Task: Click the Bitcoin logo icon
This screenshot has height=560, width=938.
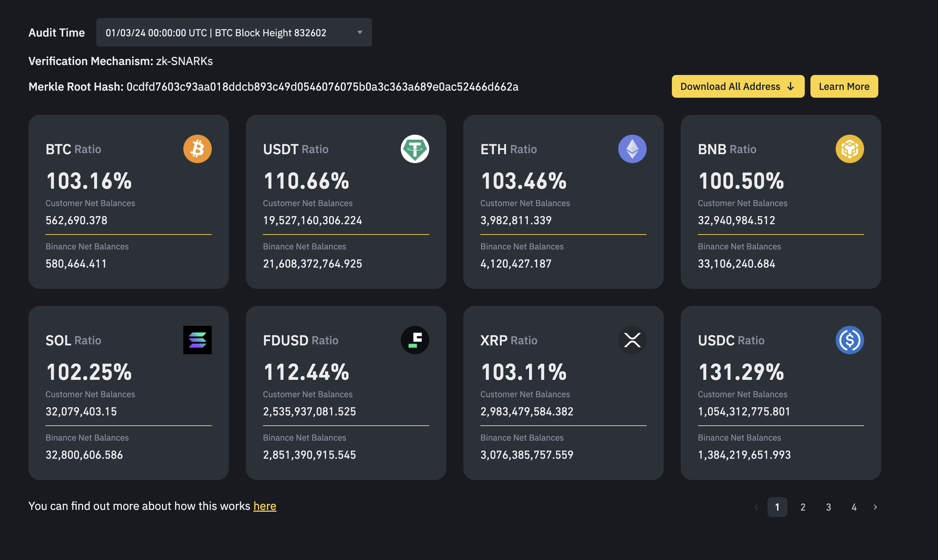Action: tap(197, 149)
